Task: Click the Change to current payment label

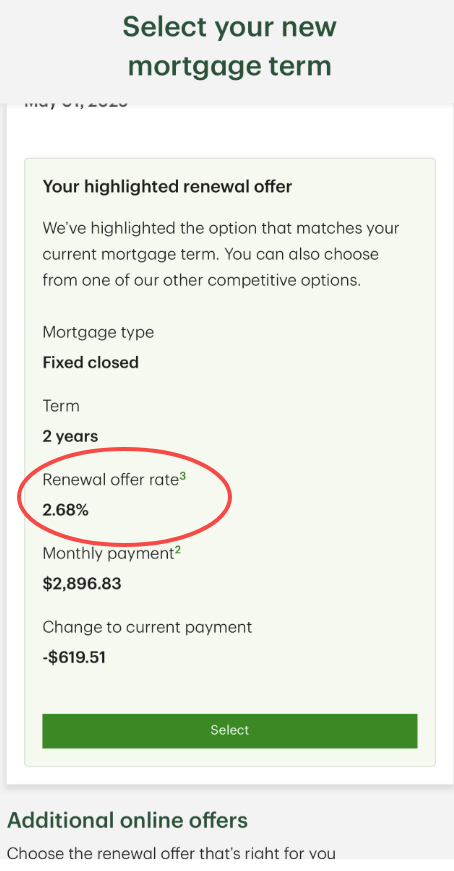Action: point(147,628)
